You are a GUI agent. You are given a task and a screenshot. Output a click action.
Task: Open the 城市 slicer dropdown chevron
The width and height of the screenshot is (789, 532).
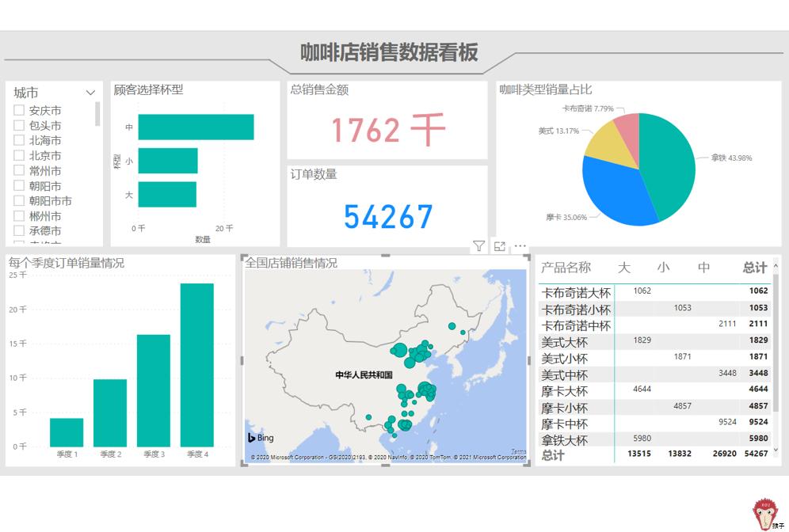tap(90, 92)
